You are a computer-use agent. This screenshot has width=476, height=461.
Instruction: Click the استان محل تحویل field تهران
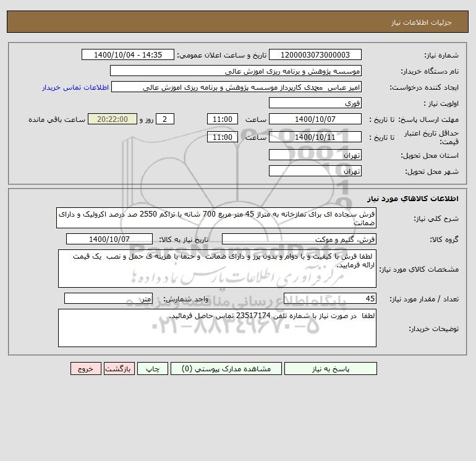click(315, 155)
